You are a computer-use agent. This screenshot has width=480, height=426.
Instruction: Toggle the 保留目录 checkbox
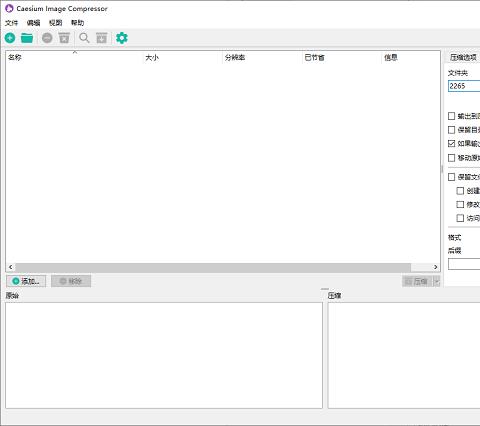[x=451, y=130]
